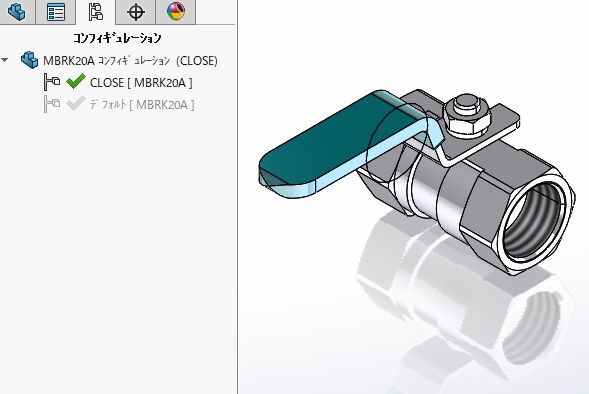
Task: Open the DisplayManager color ball tab
Action: point(175,11)
